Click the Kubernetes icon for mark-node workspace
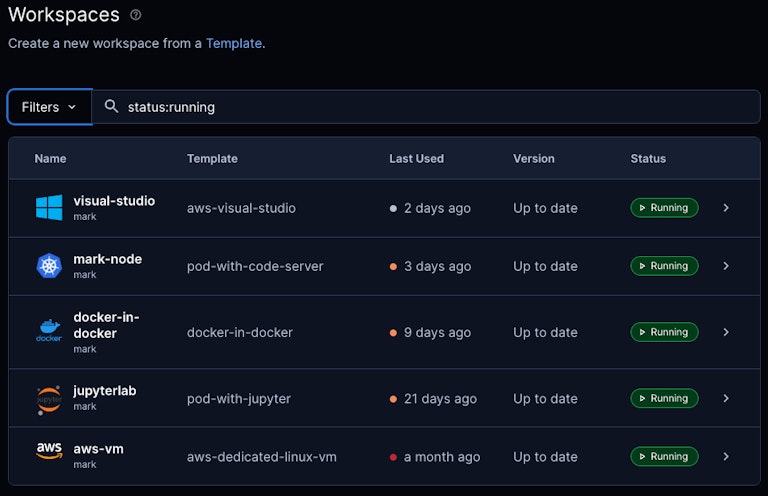Image resolution: width=768 pixels, height=496 pixels. 49,266
